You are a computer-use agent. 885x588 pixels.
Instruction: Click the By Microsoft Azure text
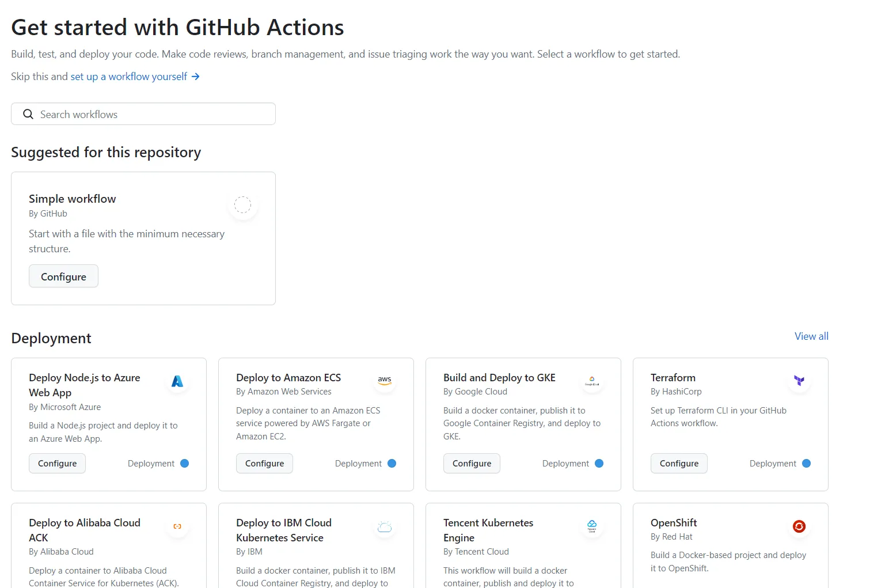(64, 407)
